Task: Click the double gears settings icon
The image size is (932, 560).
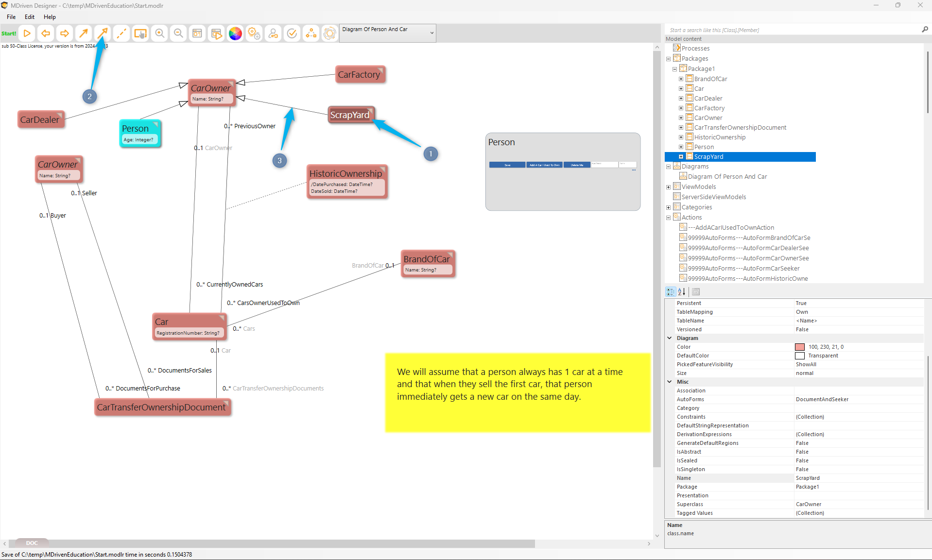Action: 254,34
